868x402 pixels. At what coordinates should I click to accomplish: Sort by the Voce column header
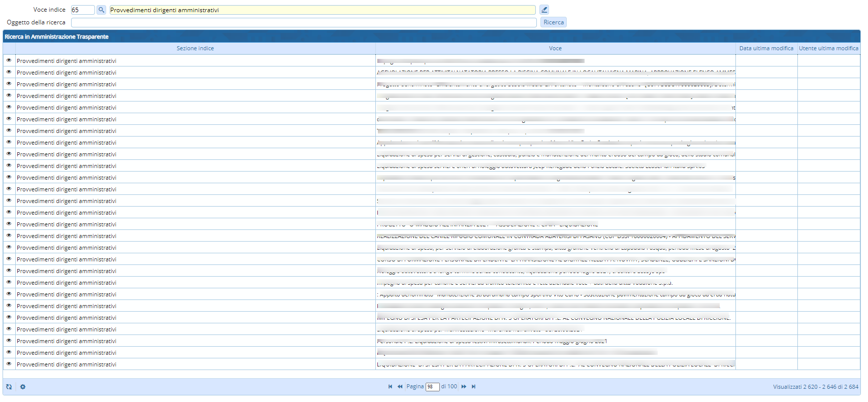click(x=555, y=48)
